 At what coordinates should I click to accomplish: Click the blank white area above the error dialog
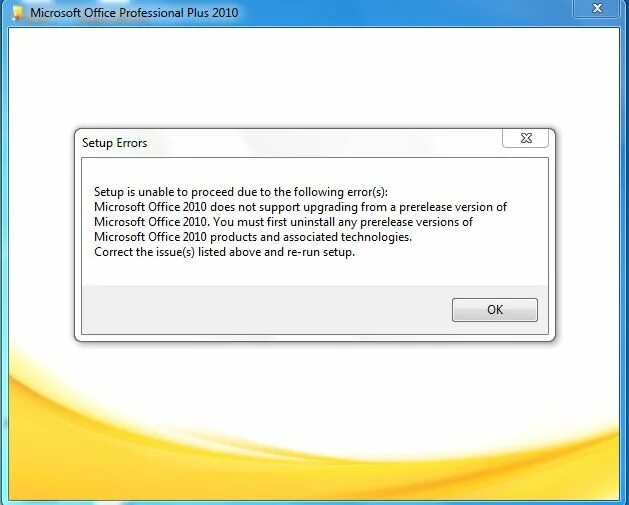click(313, 76)
